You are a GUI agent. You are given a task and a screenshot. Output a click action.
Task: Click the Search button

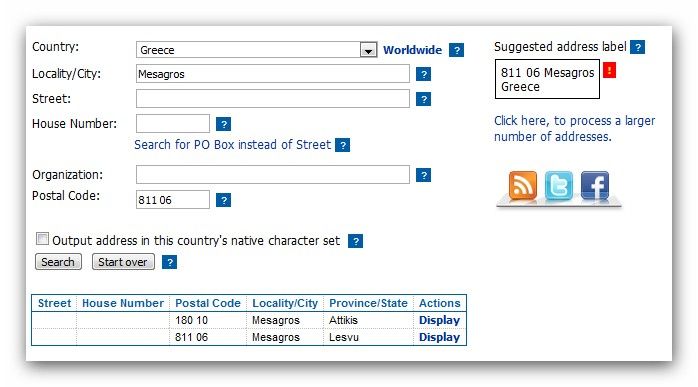[x=58, y=262]
